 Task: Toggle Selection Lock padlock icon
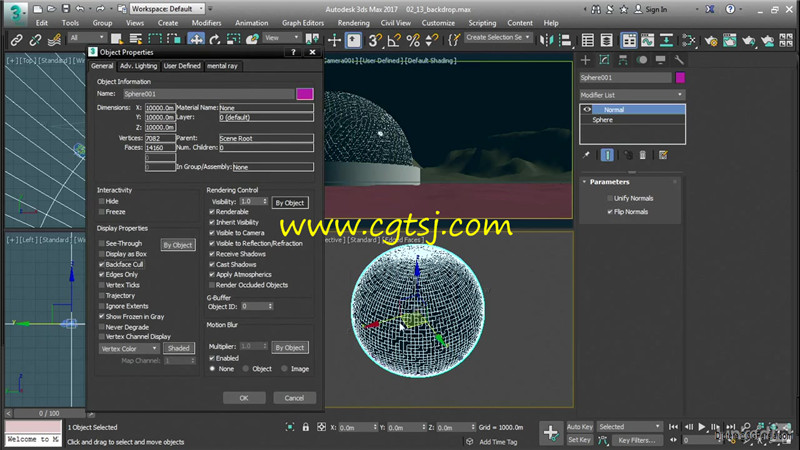(306, 427)
